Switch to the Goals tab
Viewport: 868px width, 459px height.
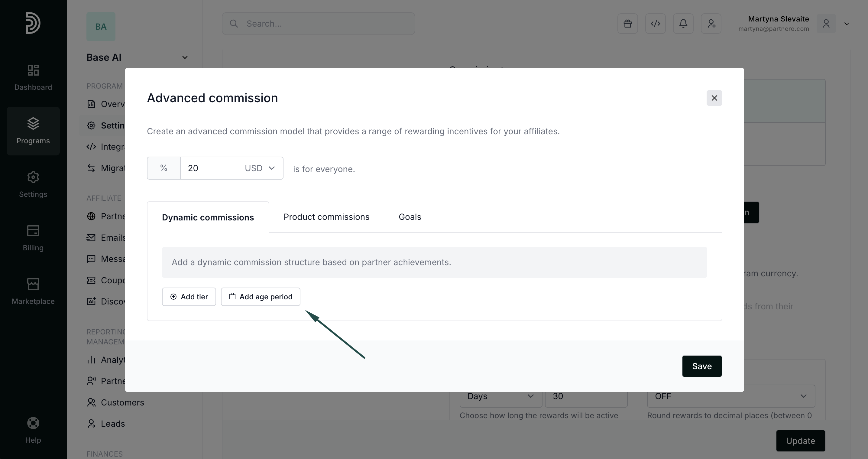click(410, 217)
